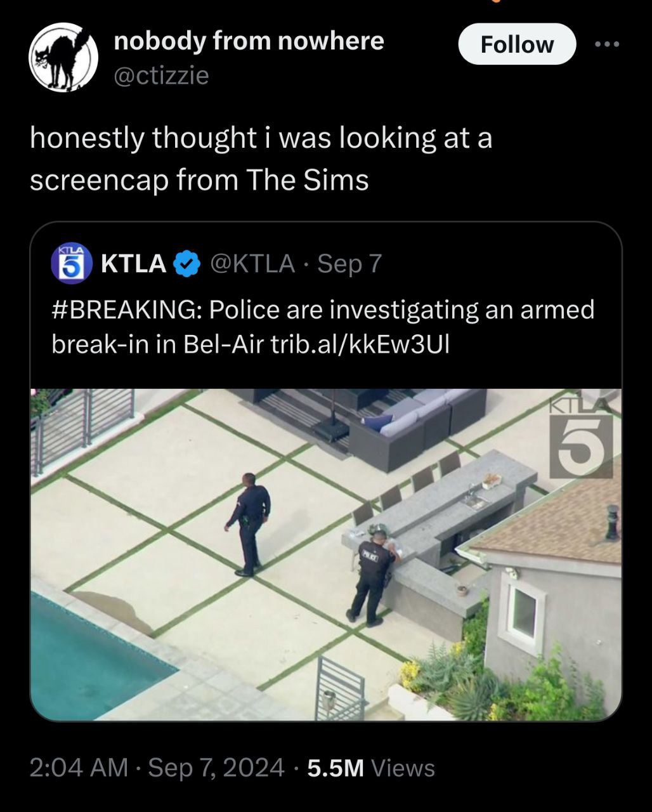
Task: Click the officer standing at outdoor counter
Action: tap(372, 576)
